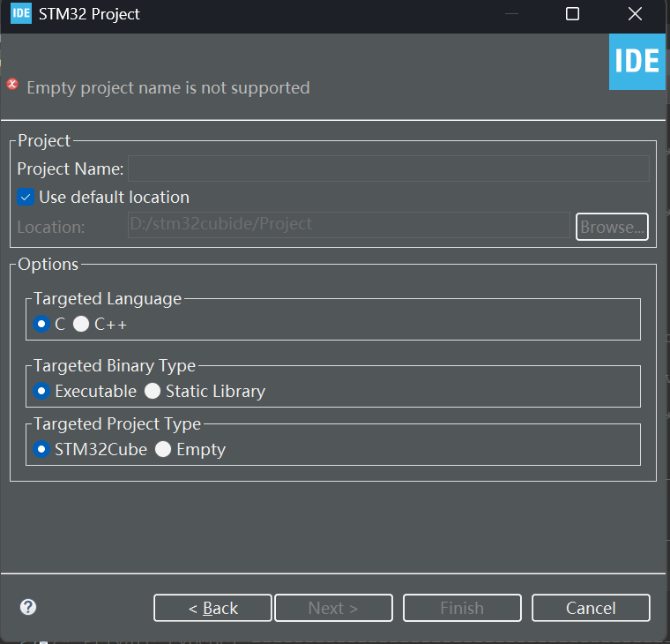This screenshot has width=670, height=644.
Task: Click the red error icon beside the message
Action: [x=12, y=85]
